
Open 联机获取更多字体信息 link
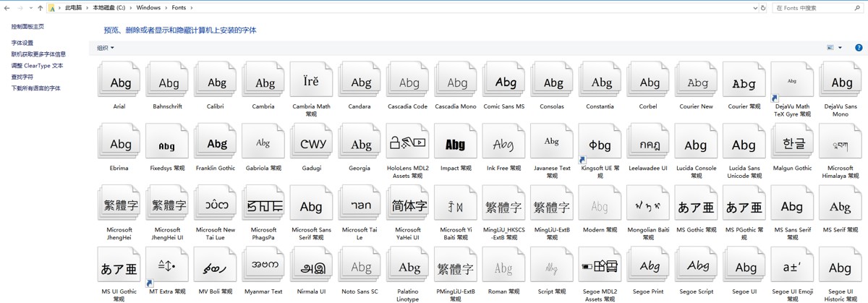pos(38,54)
